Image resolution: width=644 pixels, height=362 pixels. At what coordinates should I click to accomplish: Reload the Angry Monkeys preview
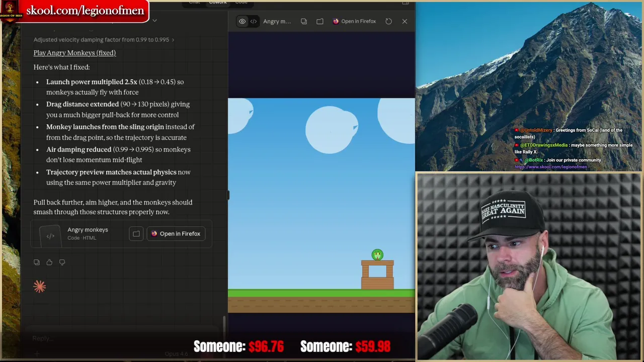point(388,21)
